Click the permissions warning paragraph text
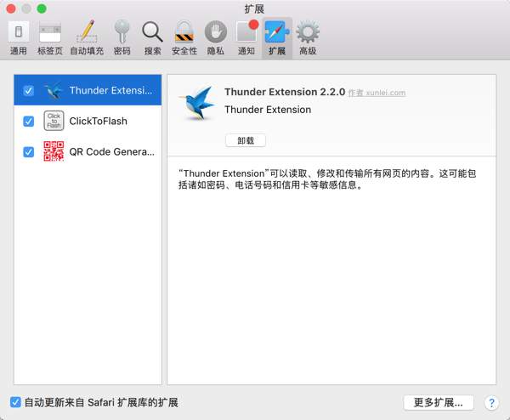Image resolution: width=510 pixels, height=420 pixels. click(327, 179)
